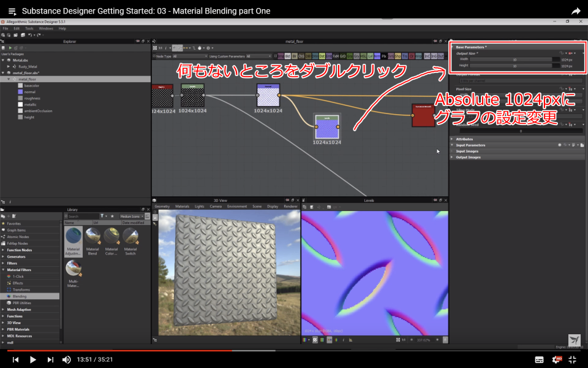
Task: Open the 3D View Camera menu
Action: (216, 207)
